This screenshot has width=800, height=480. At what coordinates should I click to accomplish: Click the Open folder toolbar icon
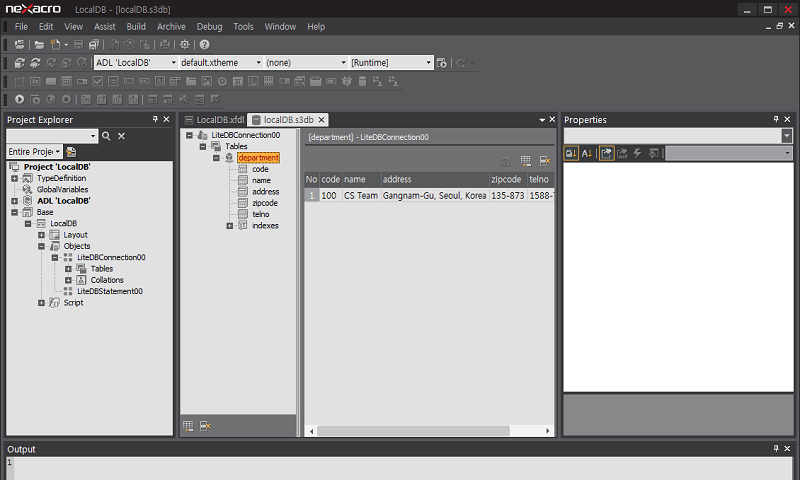coord(39,45)
